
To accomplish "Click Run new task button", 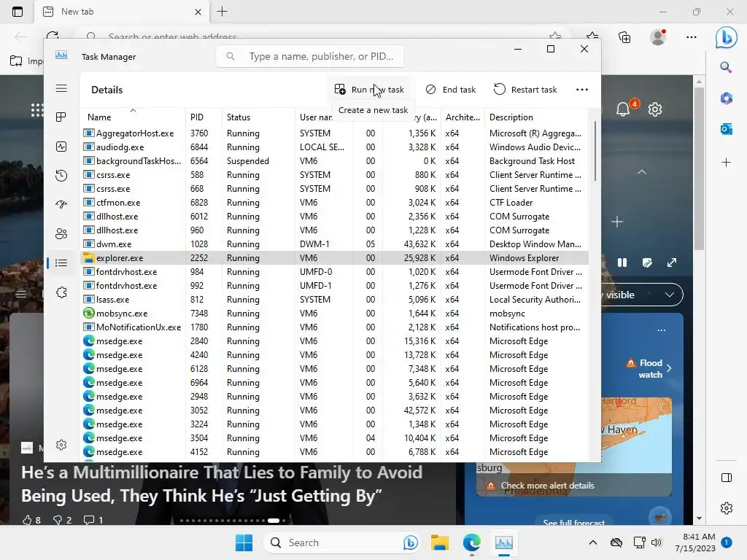I will point(369,90).
